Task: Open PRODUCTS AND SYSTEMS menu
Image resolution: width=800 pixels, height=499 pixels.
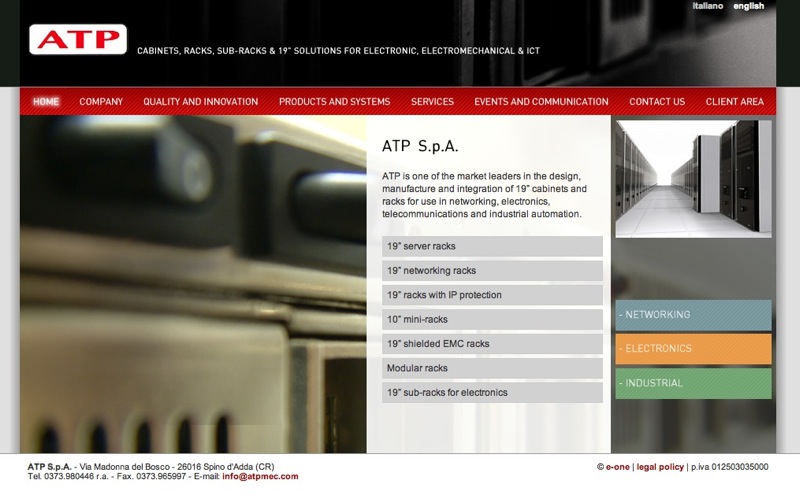Action: coord(334,102)
